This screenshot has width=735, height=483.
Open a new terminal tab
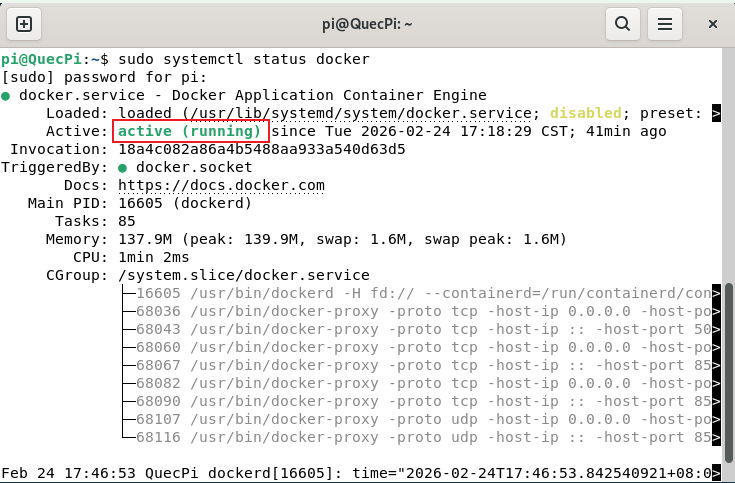point(24,23)
